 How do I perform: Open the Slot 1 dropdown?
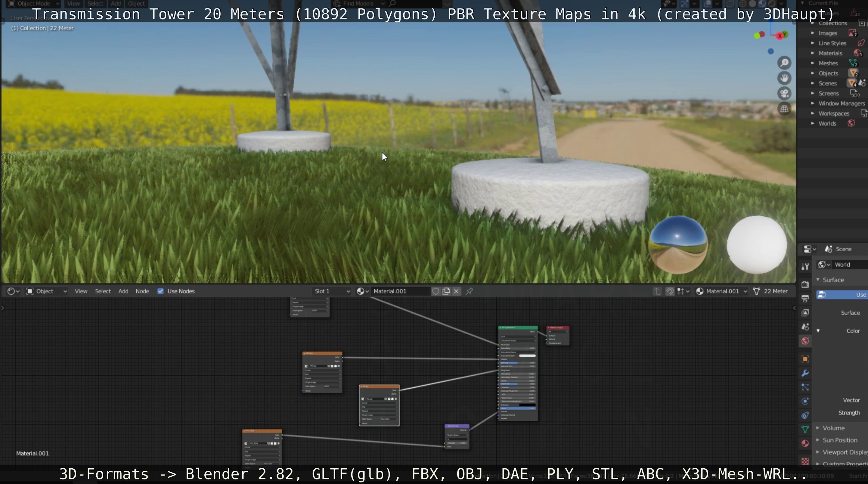tap(332, 291)
